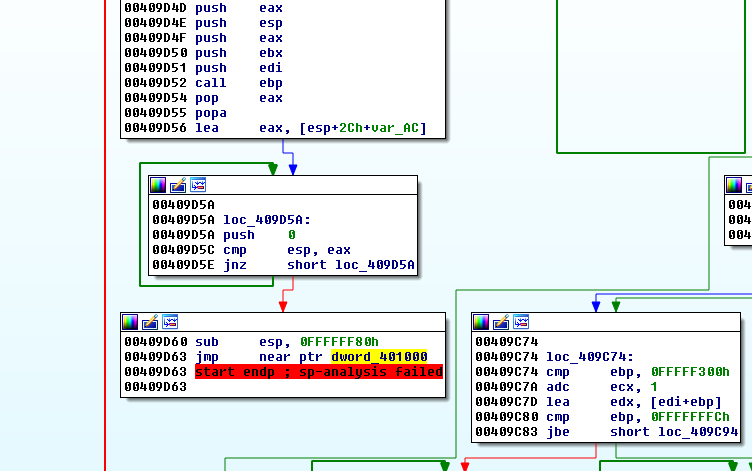Click edit name icon on loc_409C74 block
The image size is (752, 471).
pyautogui.click(x=501, y=322)
